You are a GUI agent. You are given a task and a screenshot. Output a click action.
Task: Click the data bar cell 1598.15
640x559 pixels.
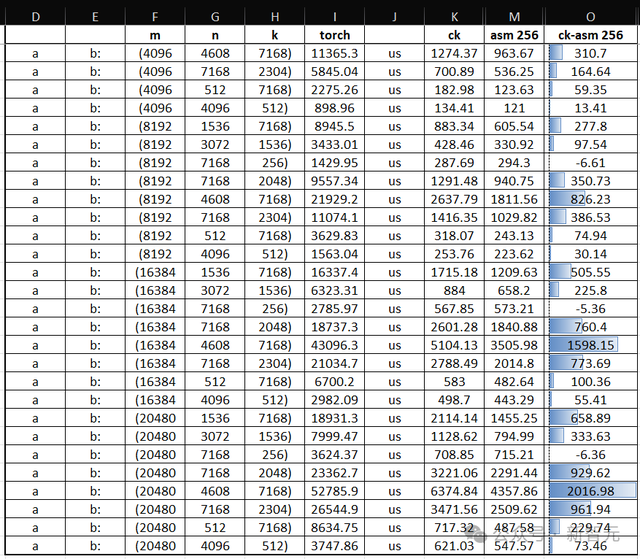click(591, 345)
